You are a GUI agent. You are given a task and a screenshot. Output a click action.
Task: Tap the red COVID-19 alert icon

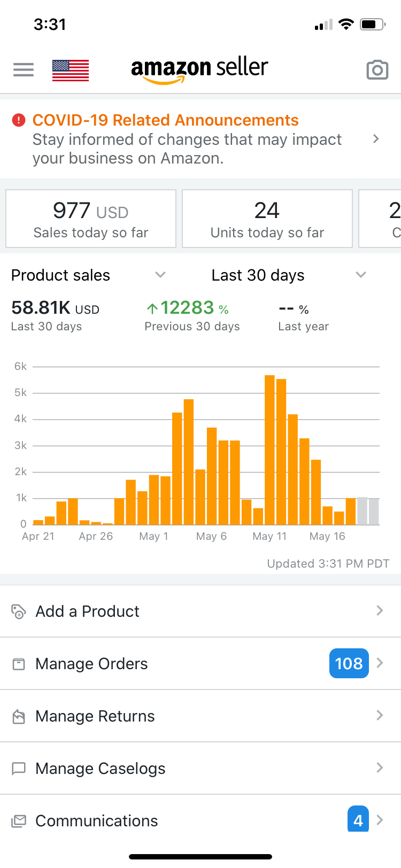[19, 120]
